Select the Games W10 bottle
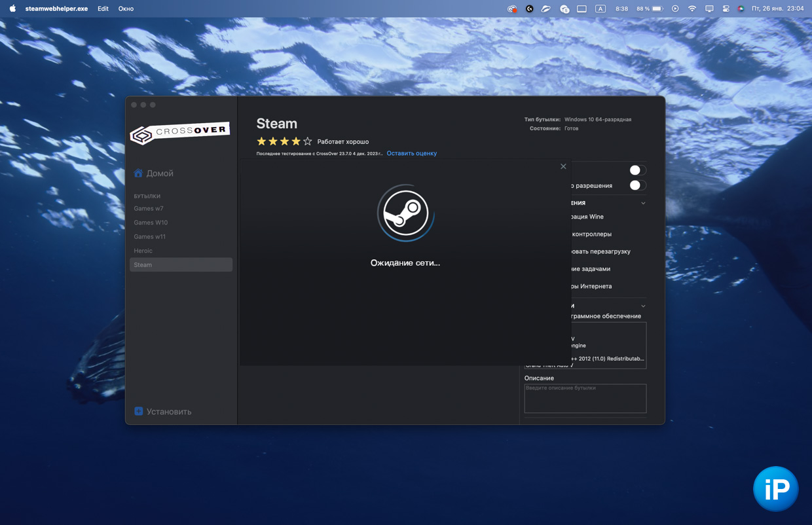Screen dimensions: 812x525 181,223
